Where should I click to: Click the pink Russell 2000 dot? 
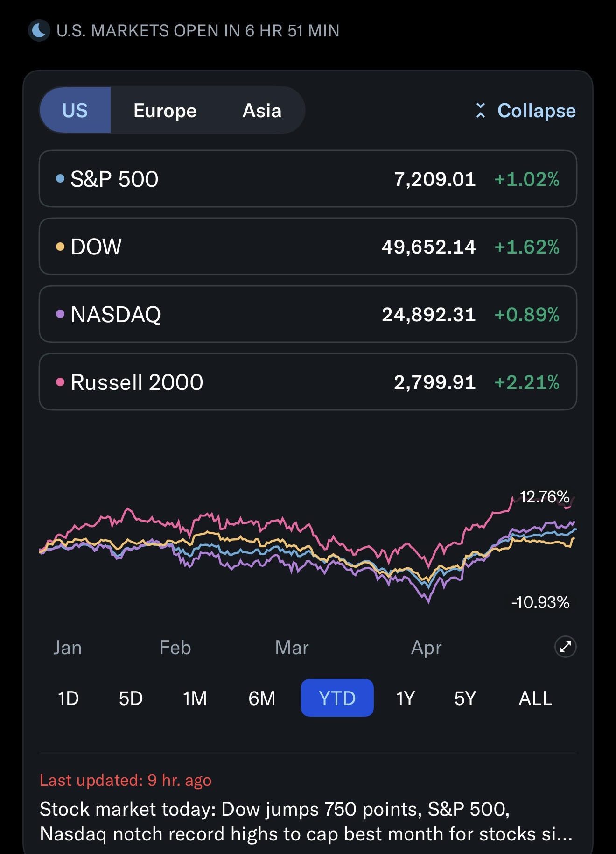[x=60, y=382]
